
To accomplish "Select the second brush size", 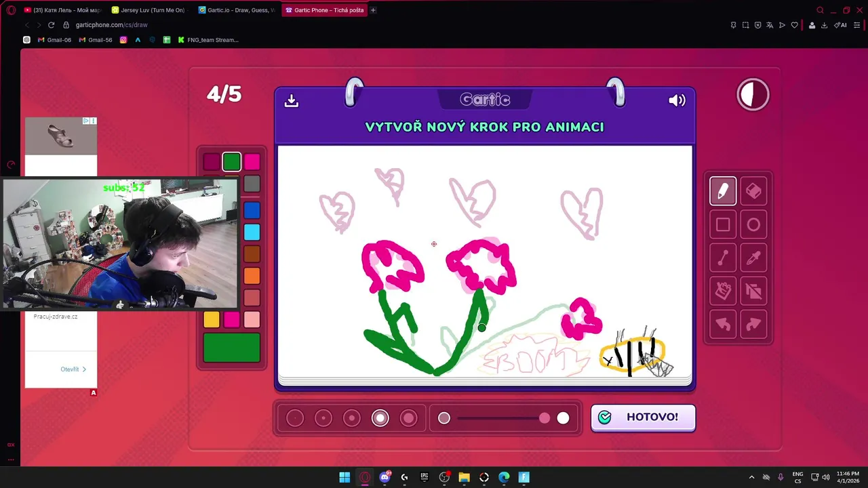I will click(x=323, y=418).
